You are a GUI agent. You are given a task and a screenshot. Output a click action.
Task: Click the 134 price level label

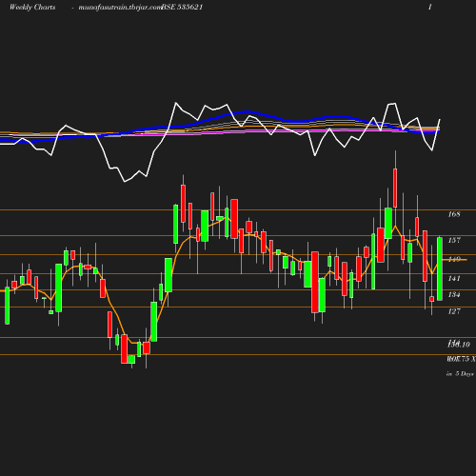pyautogui.click(x=454, y=294)
